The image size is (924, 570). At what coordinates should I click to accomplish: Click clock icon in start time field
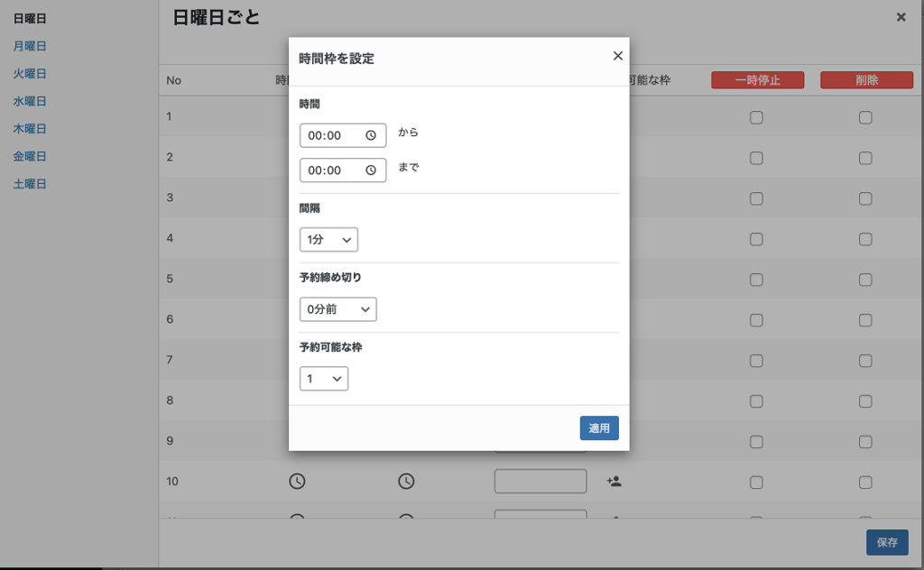point(371,135)
